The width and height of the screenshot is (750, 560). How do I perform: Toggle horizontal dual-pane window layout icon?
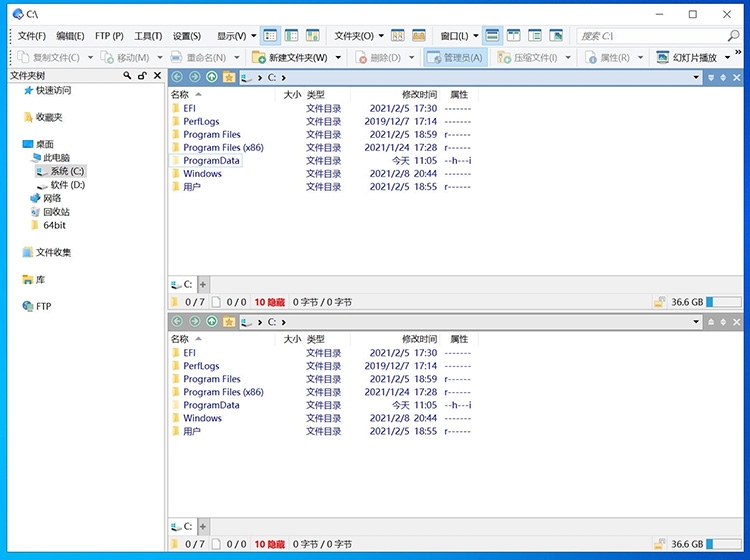[493, 36]
